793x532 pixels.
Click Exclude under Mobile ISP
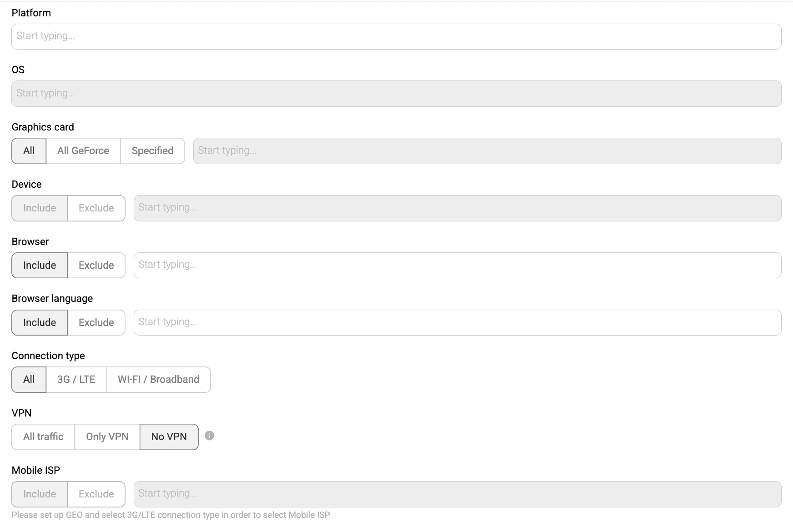96,494
